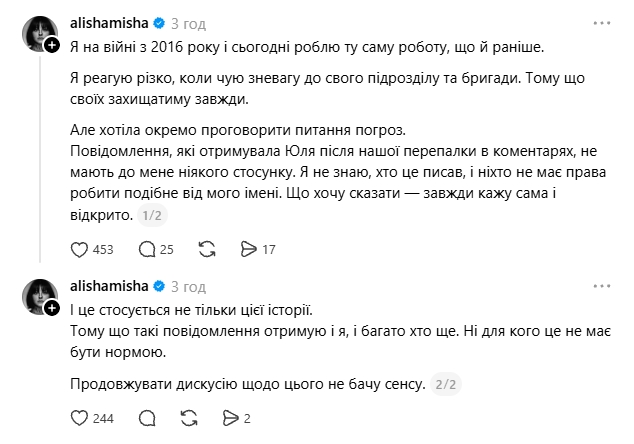
Task: Open alishamisha profile from first post username
Action: (109, 23)
